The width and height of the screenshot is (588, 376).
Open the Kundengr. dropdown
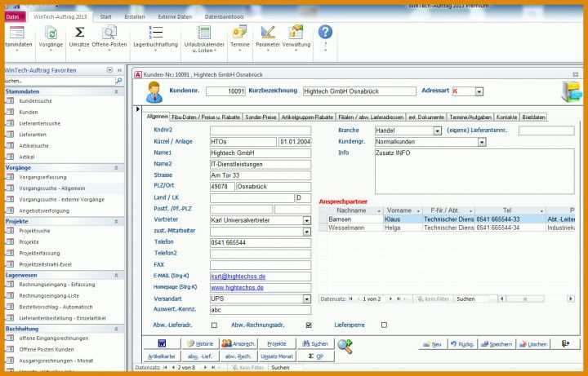point(482,142)
